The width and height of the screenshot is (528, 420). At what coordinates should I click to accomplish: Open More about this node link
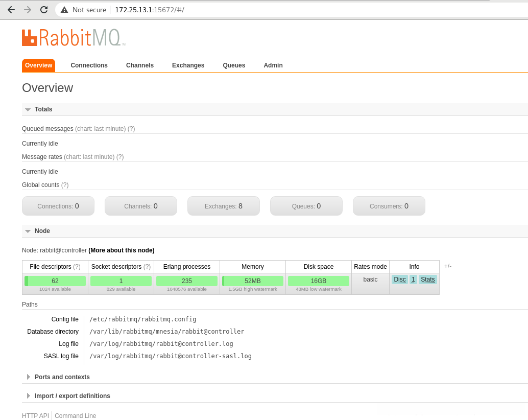122,250
